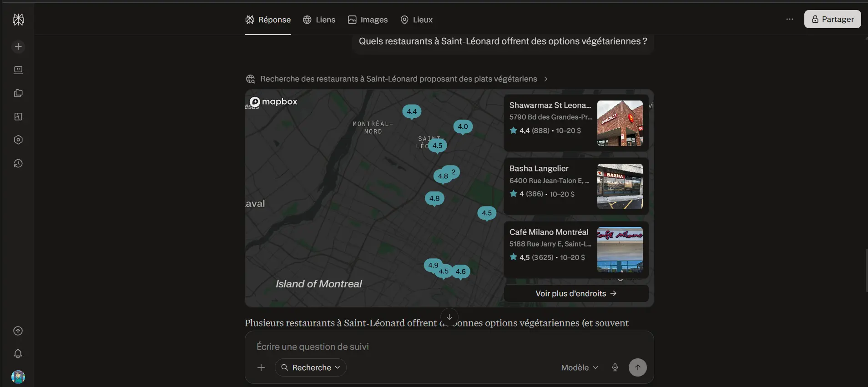Screen dimensions: 868x387
Task: Click the Mapbox logo on map
Action: [273, 101]
